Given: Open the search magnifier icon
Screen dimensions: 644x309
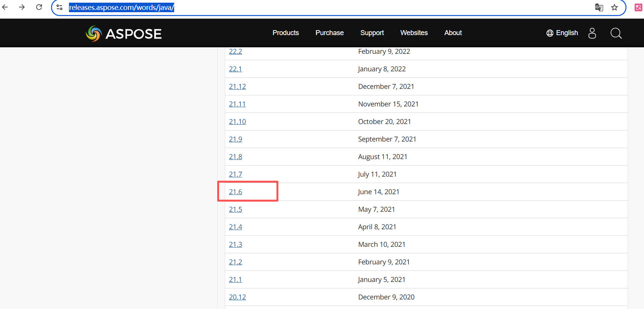Looking at the screenshot, I should tap(616, 33).
